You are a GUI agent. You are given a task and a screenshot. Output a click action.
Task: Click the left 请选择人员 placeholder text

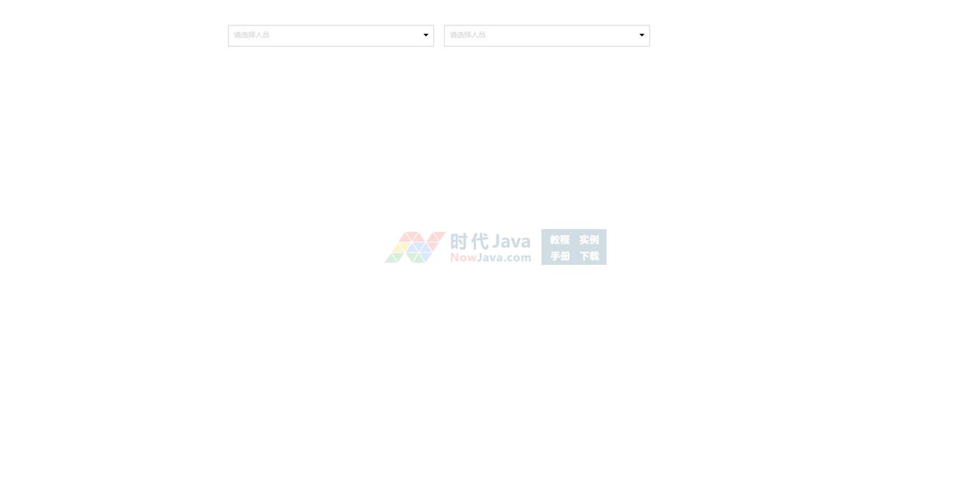[252, 35]
